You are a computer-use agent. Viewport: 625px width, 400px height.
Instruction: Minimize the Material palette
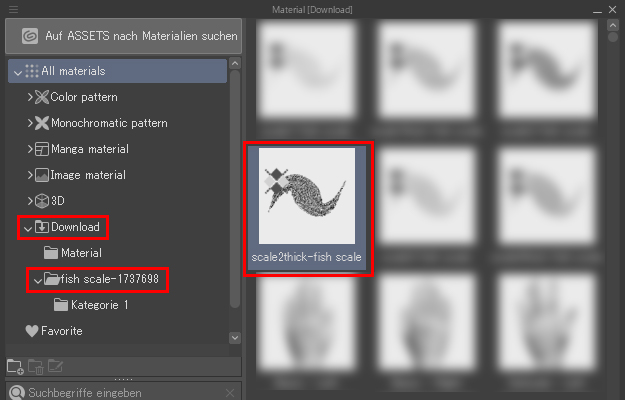[x=597, y=10]
